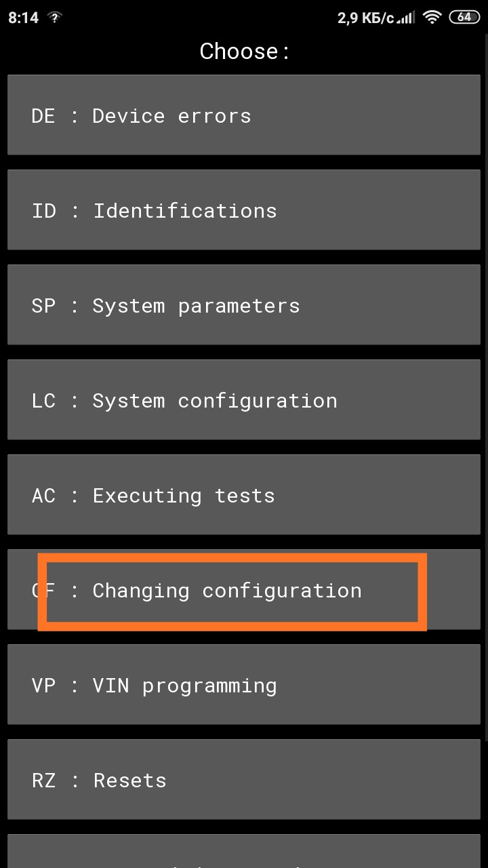Click the scrollbar on the right edge
Viewport: 488px width, 868px height.
tap(485, 407)
